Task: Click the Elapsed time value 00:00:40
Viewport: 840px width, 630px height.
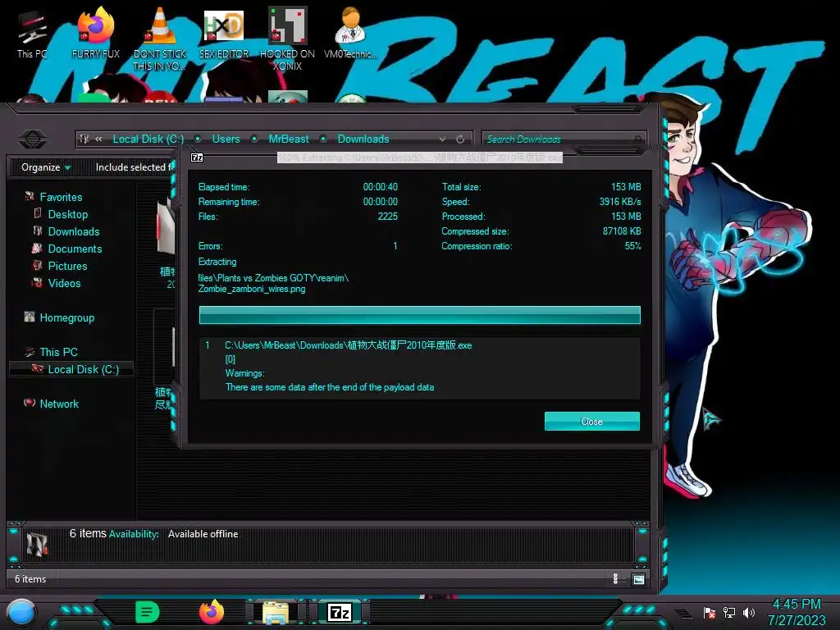Action: tap(381, 187)
